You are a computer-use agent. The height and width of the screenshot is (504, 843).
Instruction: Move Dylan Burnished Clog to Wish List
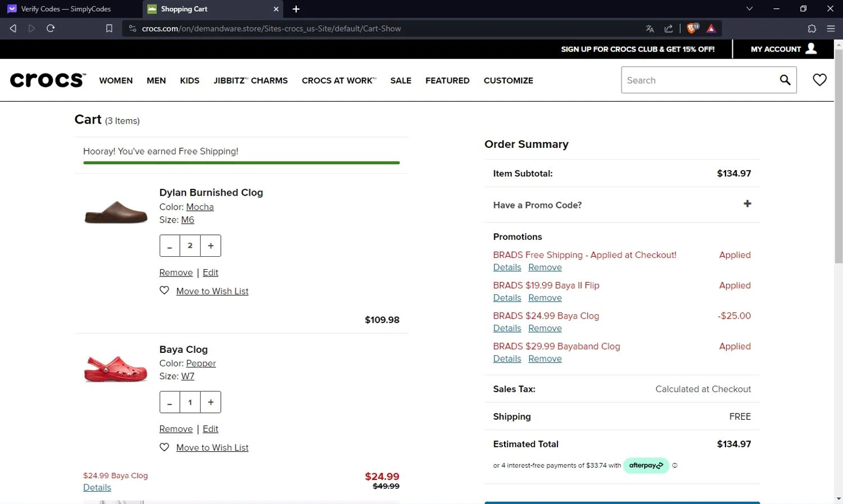tap(212, 291)
